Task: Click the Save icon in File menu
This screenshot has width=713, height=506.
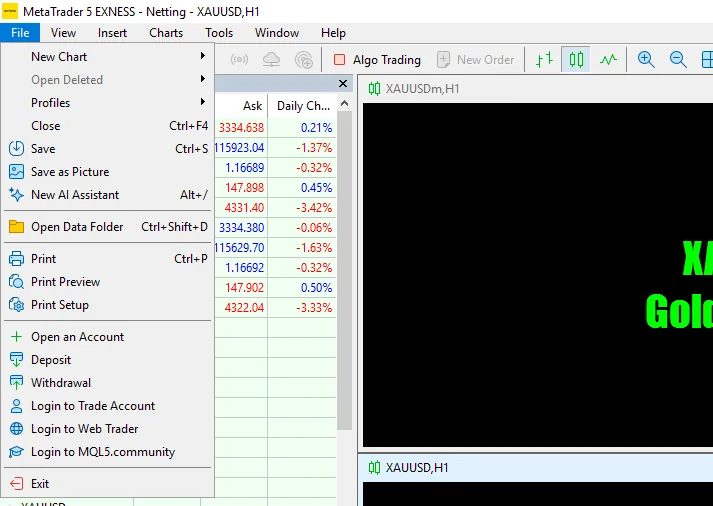Action: 16,149
